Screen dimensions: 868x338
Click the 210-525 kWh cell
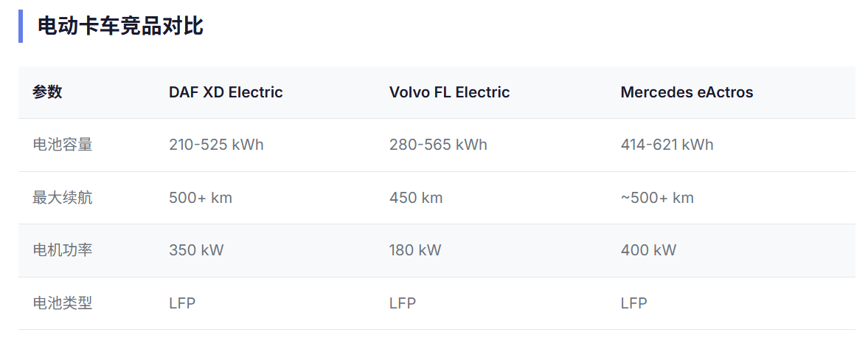pyautogui.click(x=216, y=145)
